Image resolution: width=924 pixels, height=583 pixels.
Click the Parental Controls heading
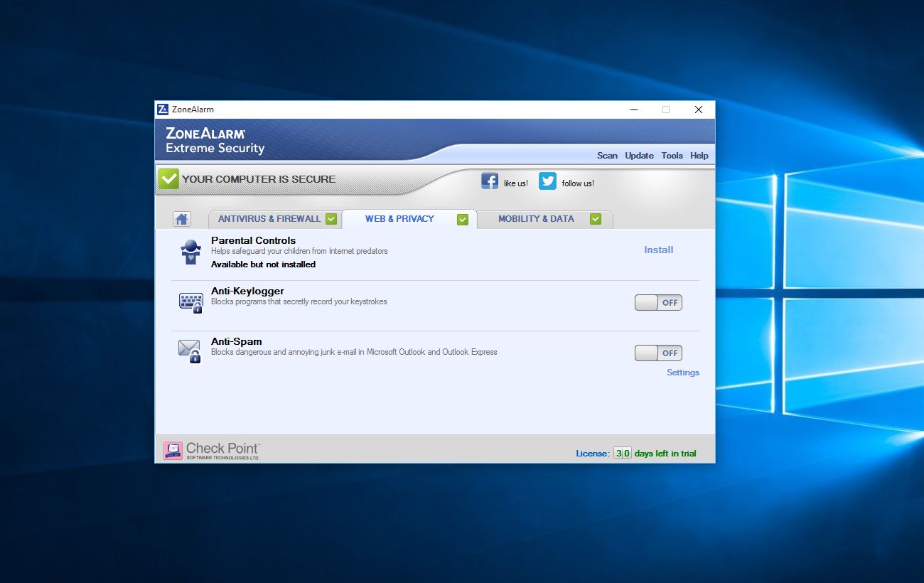click(x=253, y=240)
